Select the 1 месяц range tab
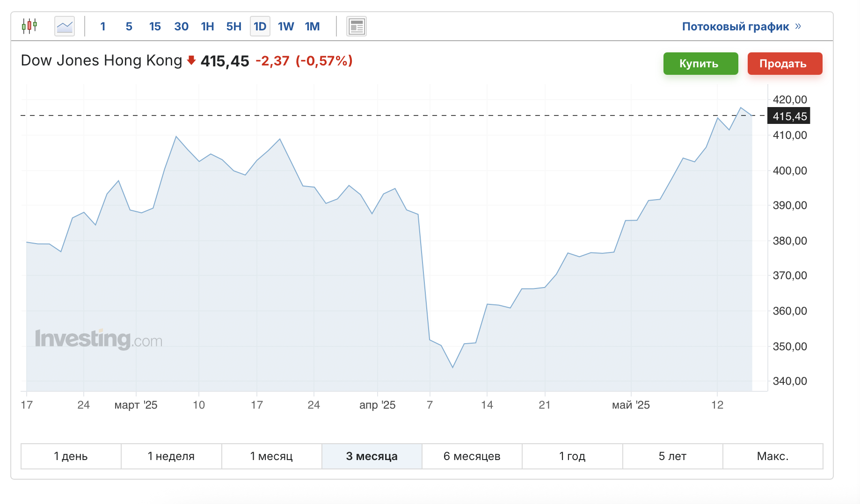 pos(271,456)
